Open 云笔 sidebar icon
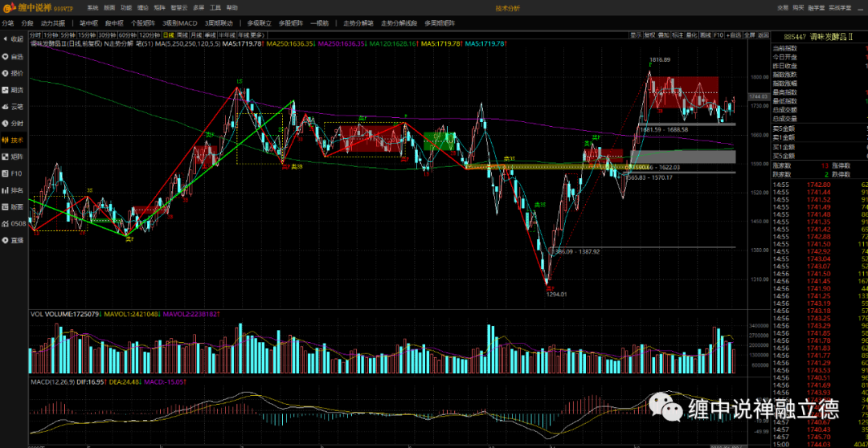 click(13, 106)
